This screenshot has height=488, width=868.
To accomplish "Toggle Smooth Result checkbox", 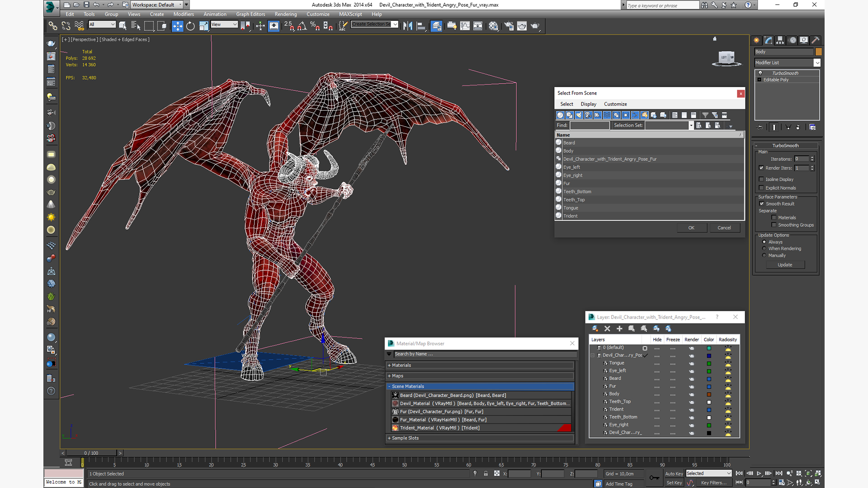I will click(762, 204).
